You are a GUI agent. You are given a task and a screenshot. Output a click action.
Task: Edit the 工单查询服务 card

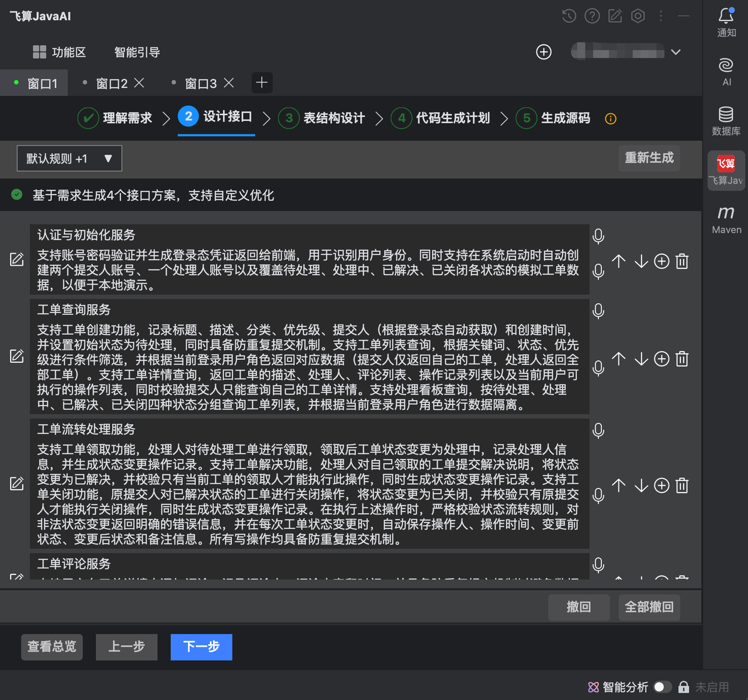pyautogui.click(x=17, y=356)
